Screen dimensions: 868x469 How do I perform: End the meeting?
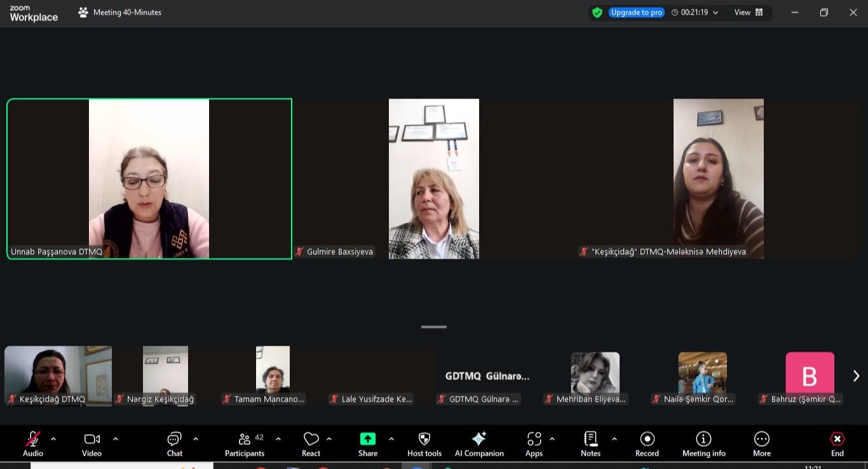(x=837, y=444)
